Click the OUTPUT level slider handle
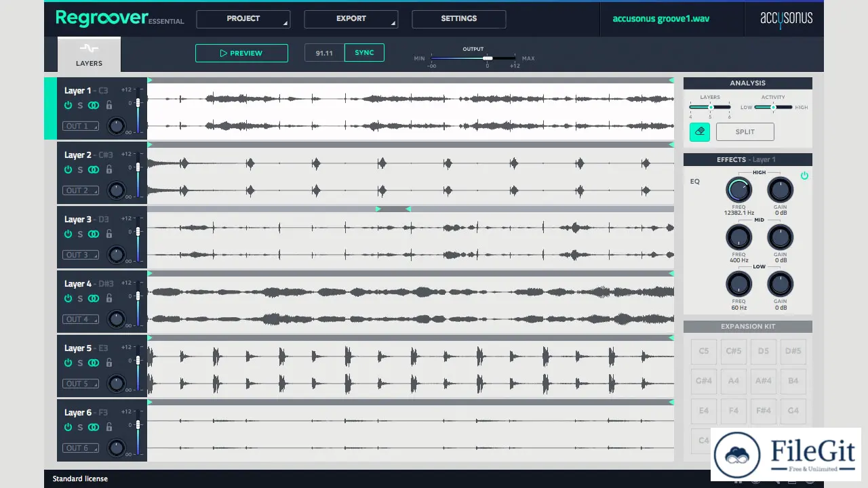868x488 pixels. coord(488,58)
